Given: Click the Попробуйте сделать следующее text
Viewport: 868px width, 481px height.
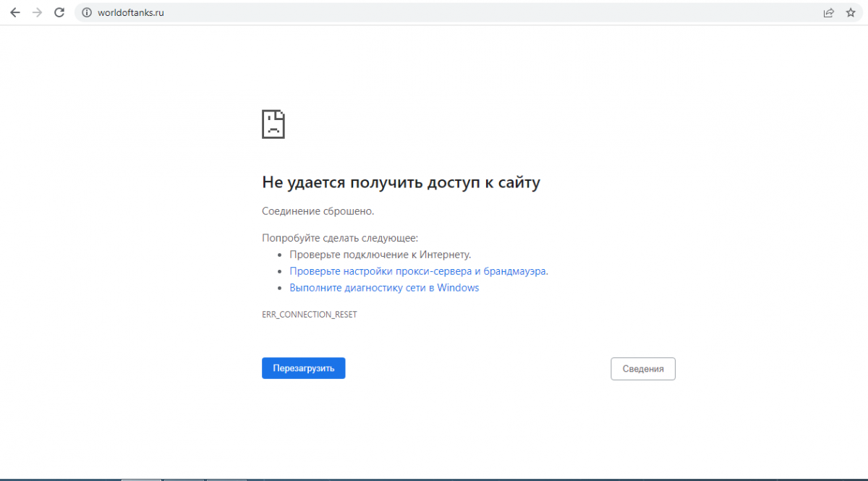Looking at the screenshot, I should click(340, 238).
